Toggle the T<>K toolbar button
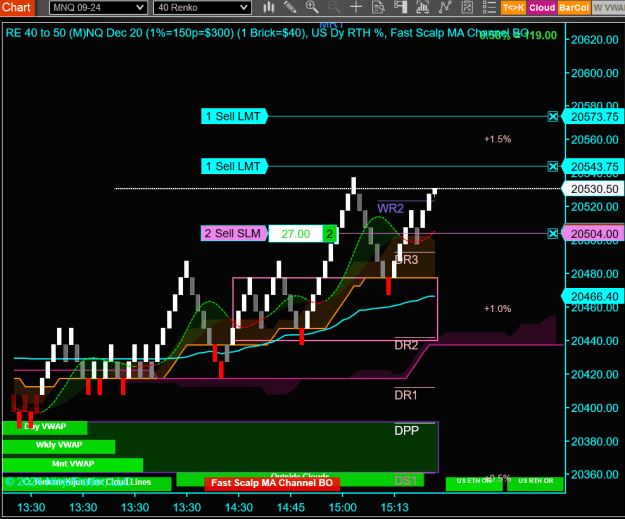 (x=513, y=8)
